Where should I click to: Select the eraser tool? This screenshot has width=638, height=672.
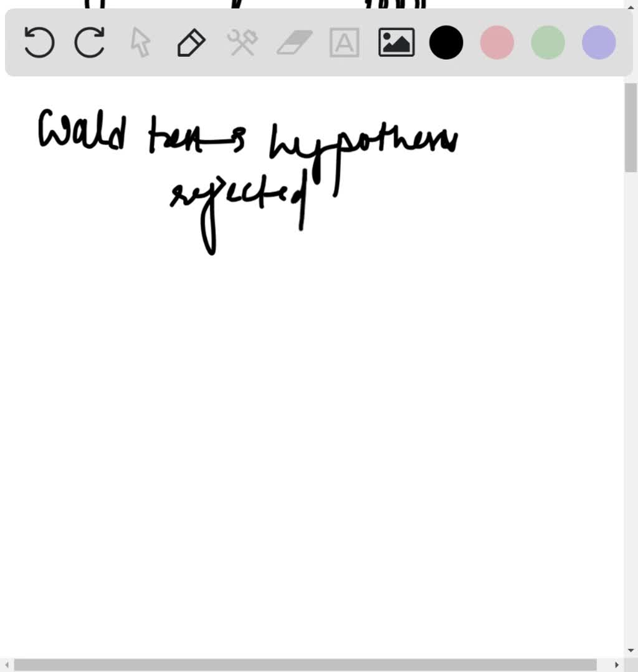tap(294, 42)
